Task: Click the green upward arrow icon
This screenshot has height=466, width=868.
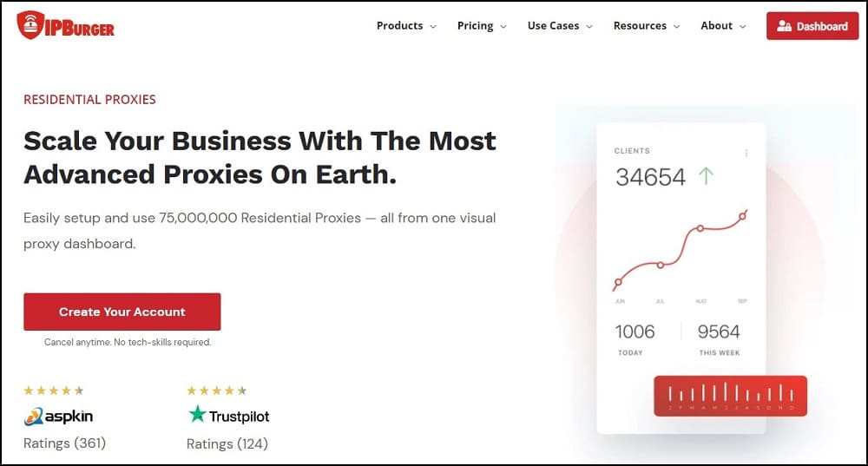Action: pos(706,176)
